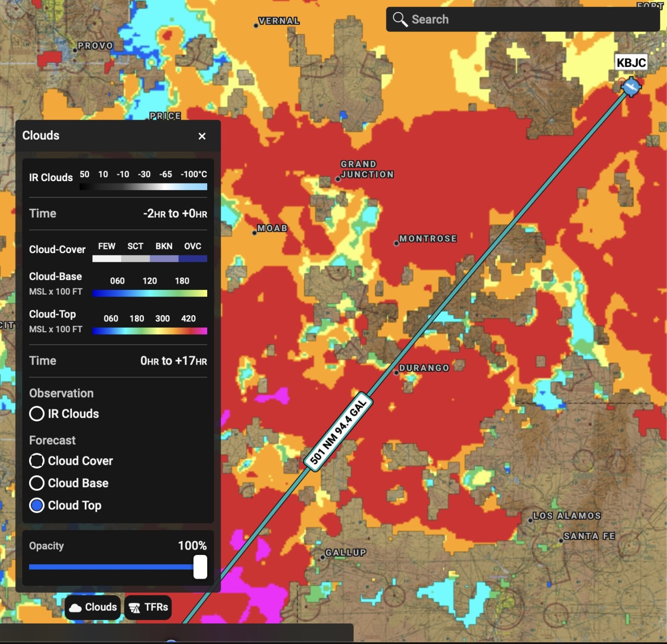Click the Forecast section heading
The image size is (667, 644).
(x=52, y=440)
